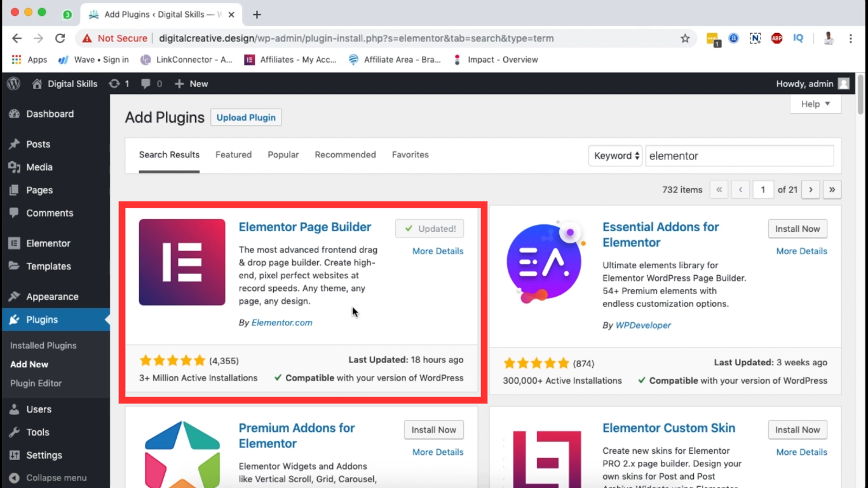Open the Chrome three-dot menu
The height and width of the screenshot is (488, 868).
(x=850, y=38)
